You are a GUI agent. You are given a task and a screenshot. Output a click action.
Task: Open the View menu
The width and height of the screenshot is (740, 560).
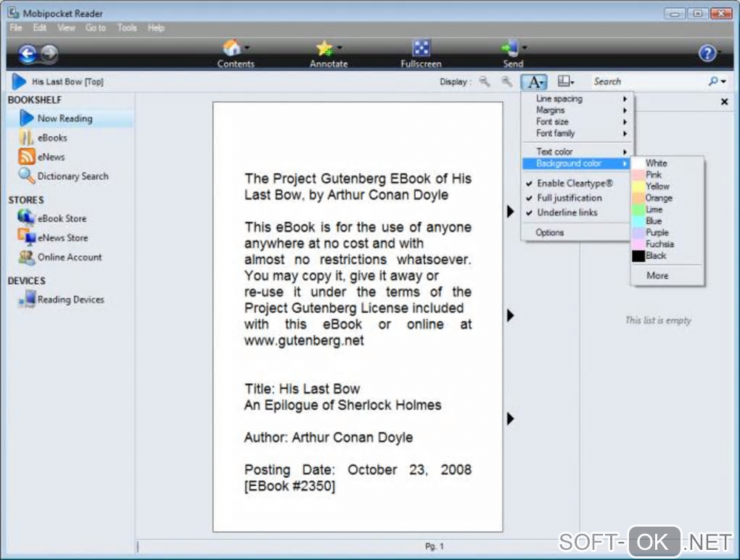tap(66, 28)
